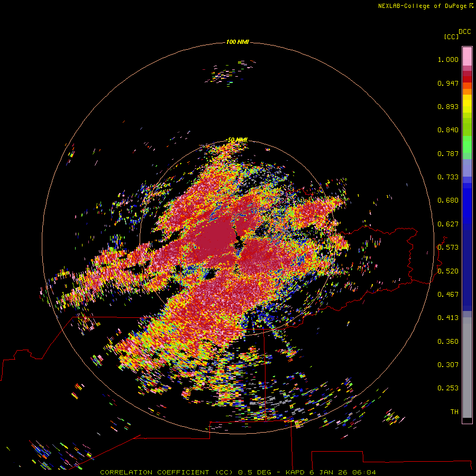Click the 0.253 legend value
This screenshot has height=476, width=476.
pos(448,388)
